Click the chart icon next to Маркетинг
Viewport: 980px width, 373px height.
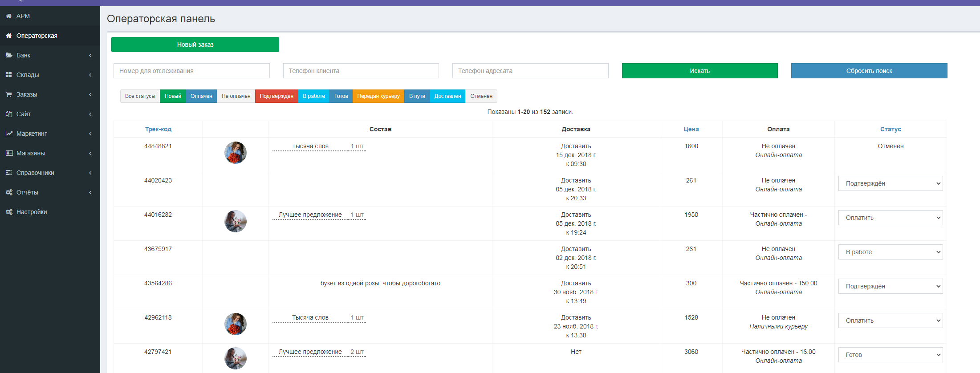(8, 134)
